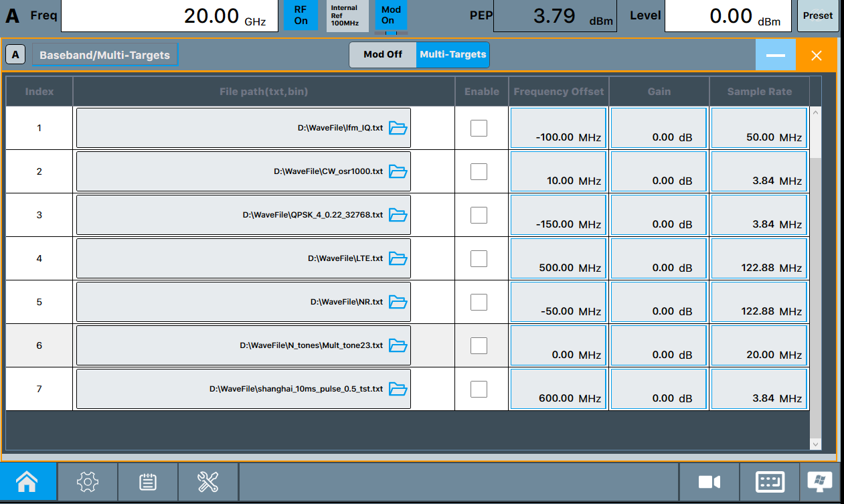Open the wrench and screwdriver tools icon

click(x=208, y=482)
